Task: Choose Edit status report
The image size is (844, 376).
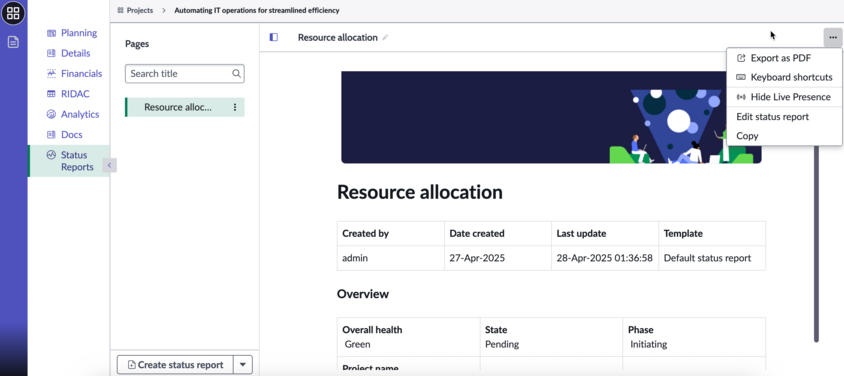Action: tap(784, 117)
